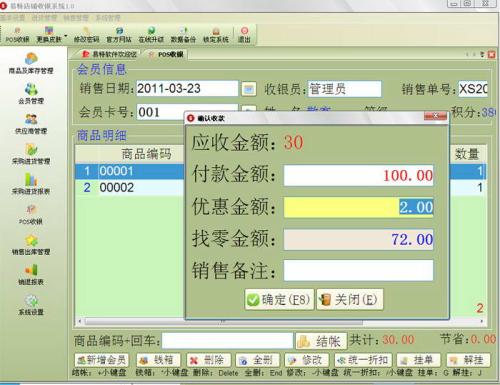Click the 统一折扣 uniform discount button
The image size is (500, 385).
(x=363, y=360)
